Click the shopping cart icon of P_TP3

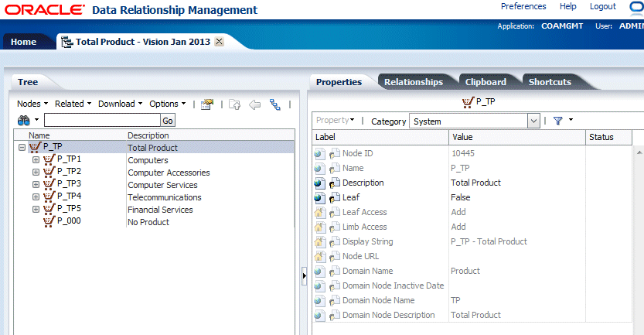tap(49, 183)
